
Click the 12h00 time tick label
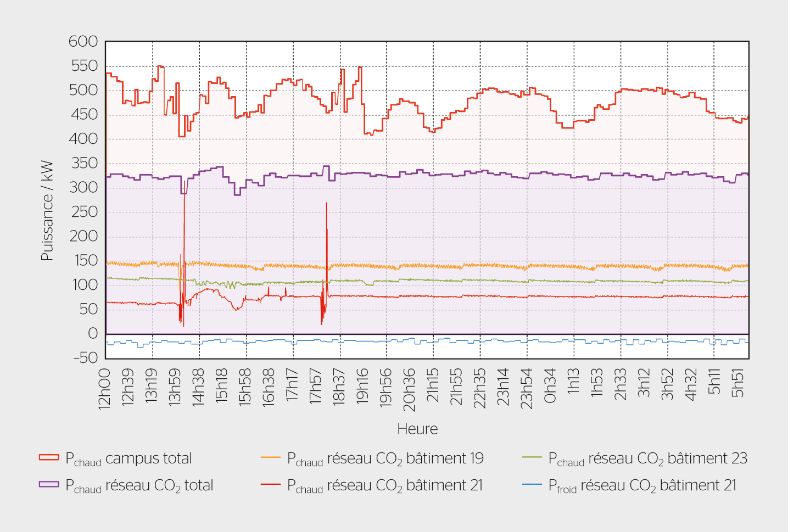pyautogui.click(x=104, y=389)
